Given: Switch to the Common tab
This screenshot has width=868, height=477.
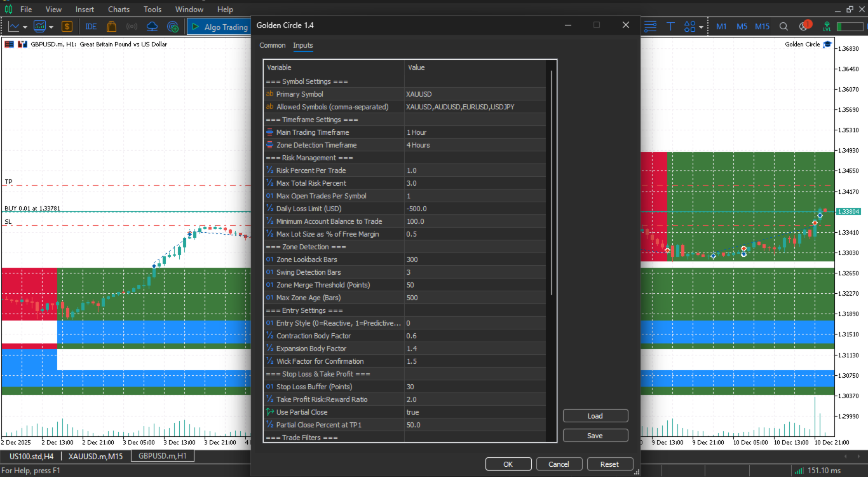Looking at the screenshot, I should click(273, 45).
